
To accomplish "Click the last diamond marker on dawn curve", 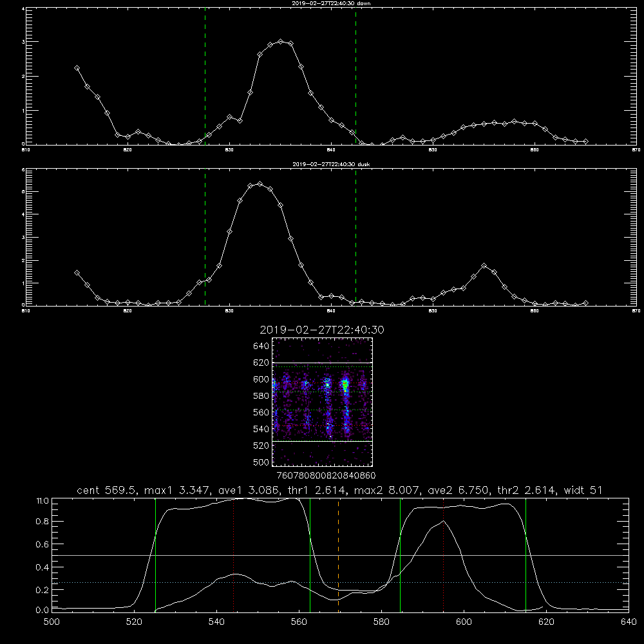I will [x=585, y=141].
